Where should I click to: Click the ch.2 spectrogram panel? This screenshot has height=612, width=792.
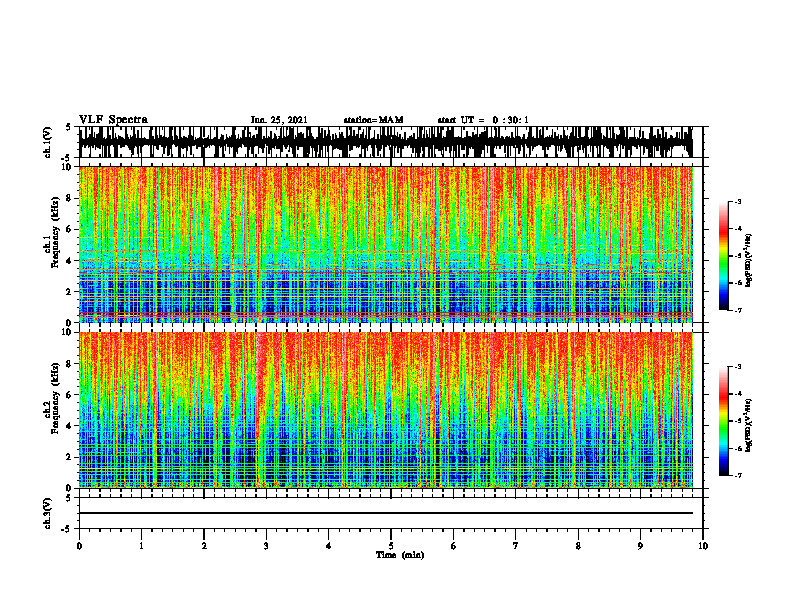pyautogui.click(x=385, y=410)
